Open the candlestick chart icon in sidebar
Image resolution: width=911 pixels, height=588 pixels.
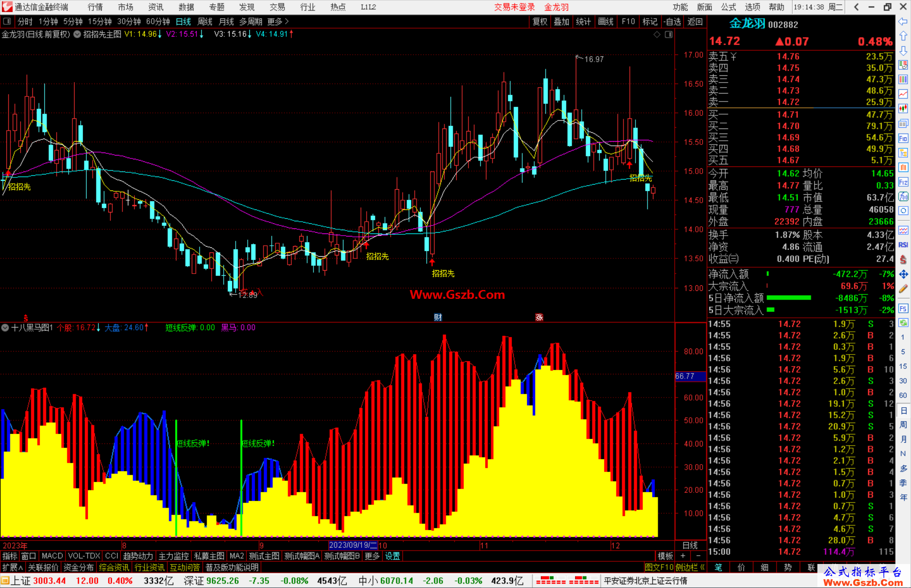tap(903, 109)
